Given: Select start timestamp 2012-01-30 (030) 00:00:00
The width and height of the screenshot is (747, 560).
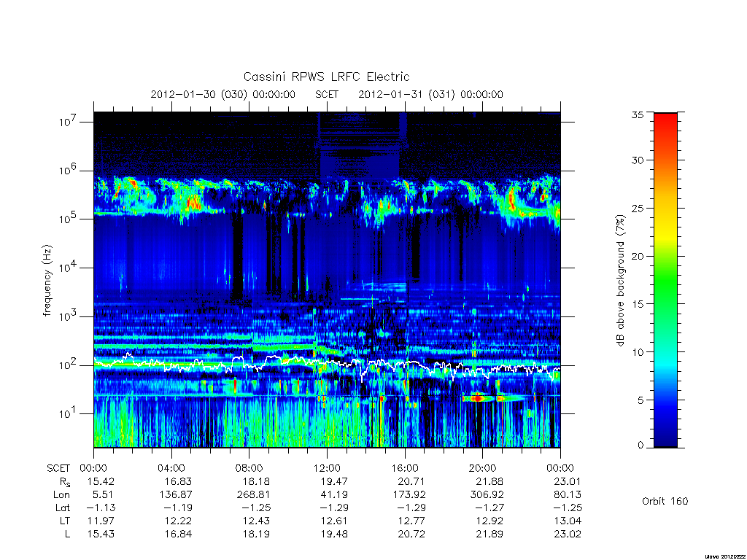Looking at the screenshot, I should [223, 94].
